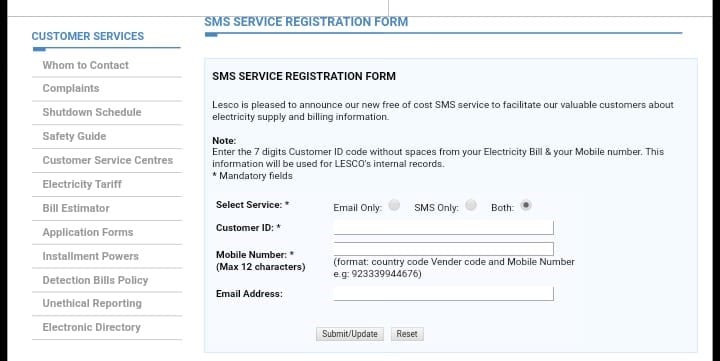Navigate to Customer Service Centres
The height and width of the screenshot is (361, 720).
(x=108, y=160)
